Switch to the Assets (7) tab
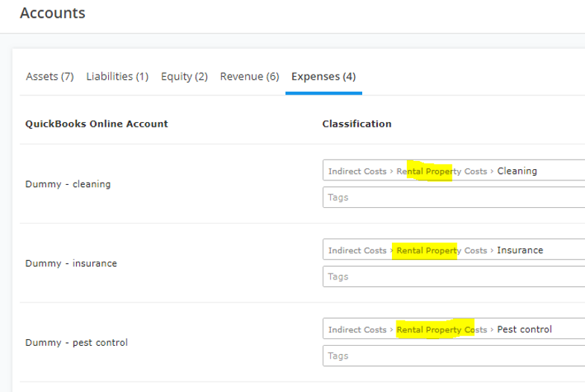The height and width of the screenshot is (392, 585). (x=50, y=77)
